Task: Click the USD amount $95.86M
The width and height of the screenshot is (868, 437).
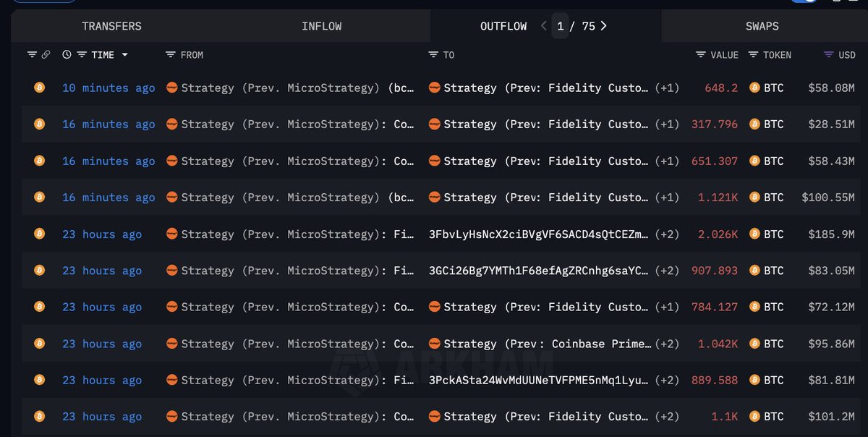Action: pyautogui.click(x=832, y=343)
